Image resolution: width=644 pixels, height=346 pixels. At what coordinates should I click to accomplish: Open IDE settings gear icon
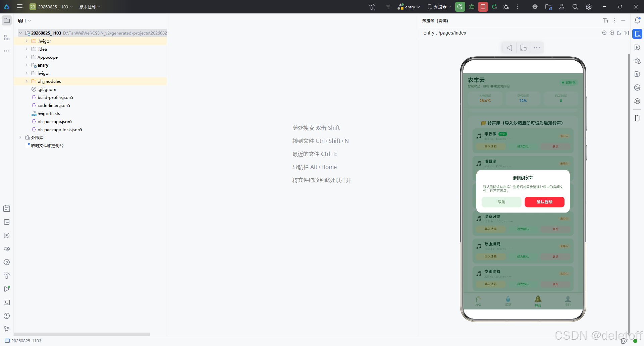coord(589,7)
